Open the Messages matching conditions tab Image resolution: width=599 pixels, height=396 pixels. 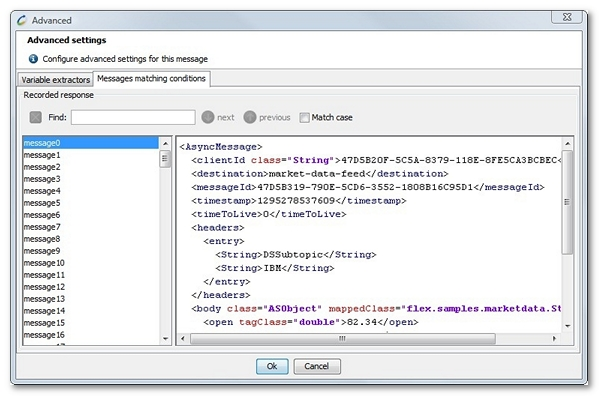(151, 79)
